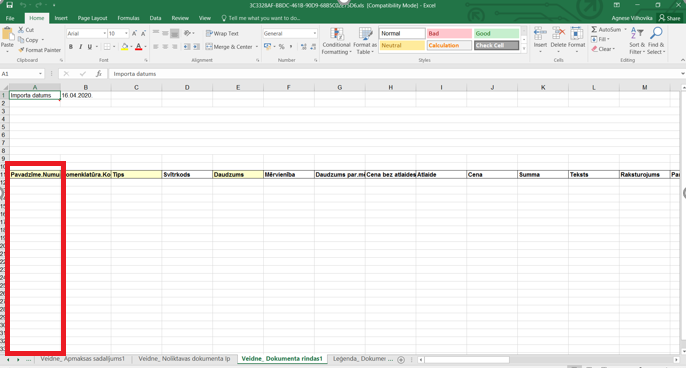Toggle bold formatting
Screen dimensions: 686x368
click(x=71, y=47)
